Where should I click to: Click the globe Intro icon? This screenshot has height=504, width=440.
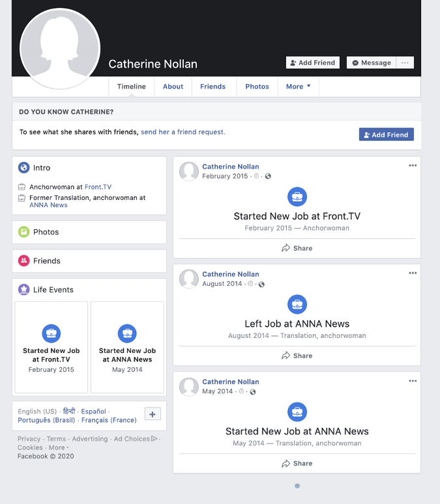[x=24, y=167]
